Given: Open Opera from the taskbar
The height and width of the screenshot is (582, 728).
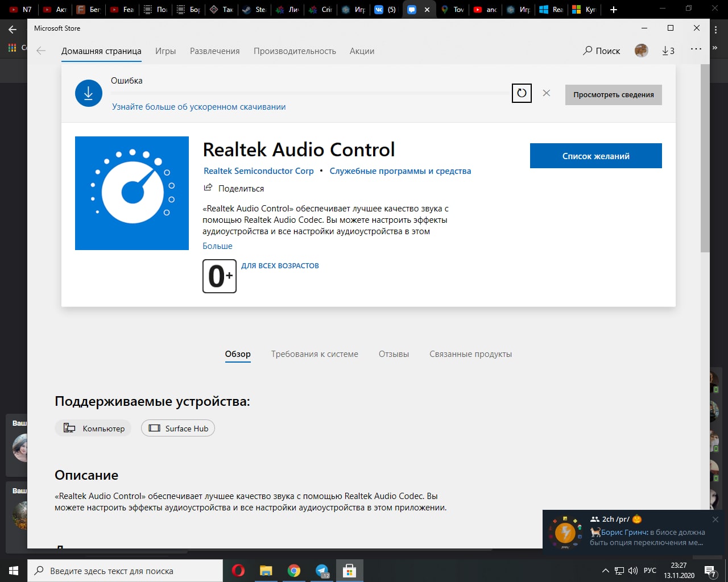Looking at the screenshot, I should tap(238, 571).
